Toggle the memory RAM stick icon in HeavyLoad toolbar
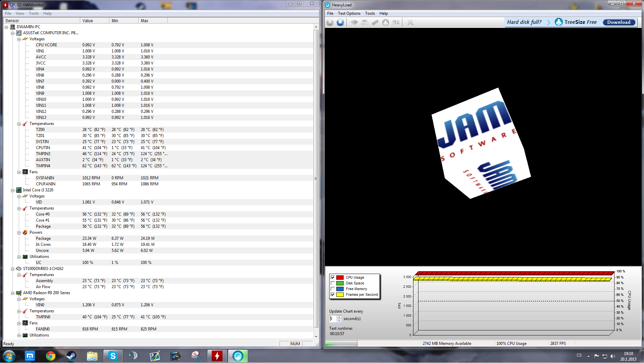Image resolution: width=644 pixels, height=363 pixels. (x=375, y=22)
